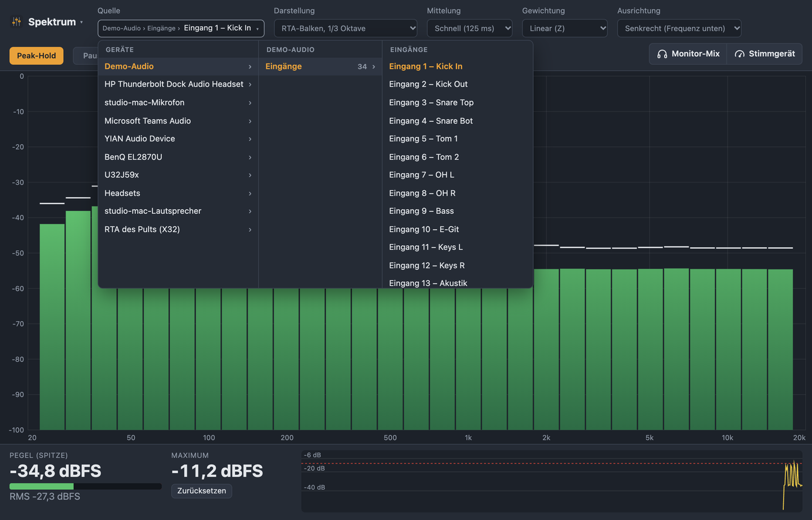Select Eingang 6 – Tom 2
The width and height of the screenshot is (812, 520).
[457, 157]
